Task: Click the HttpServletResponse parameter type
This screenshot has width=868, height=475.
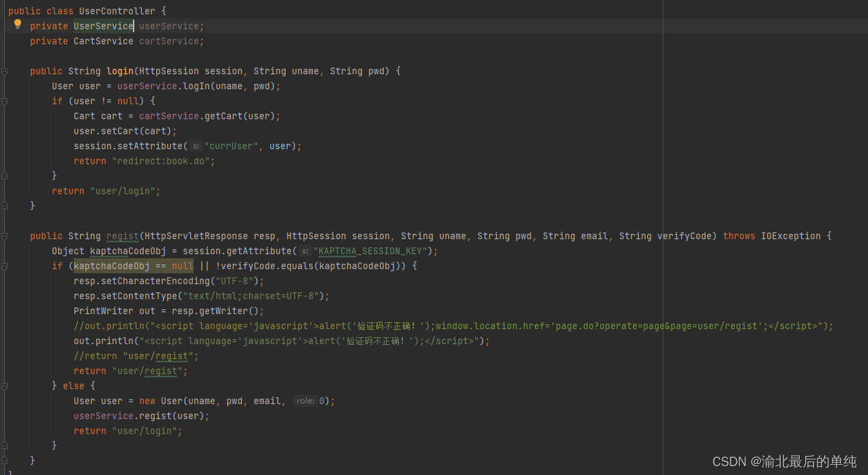Action: click(196, 236)
